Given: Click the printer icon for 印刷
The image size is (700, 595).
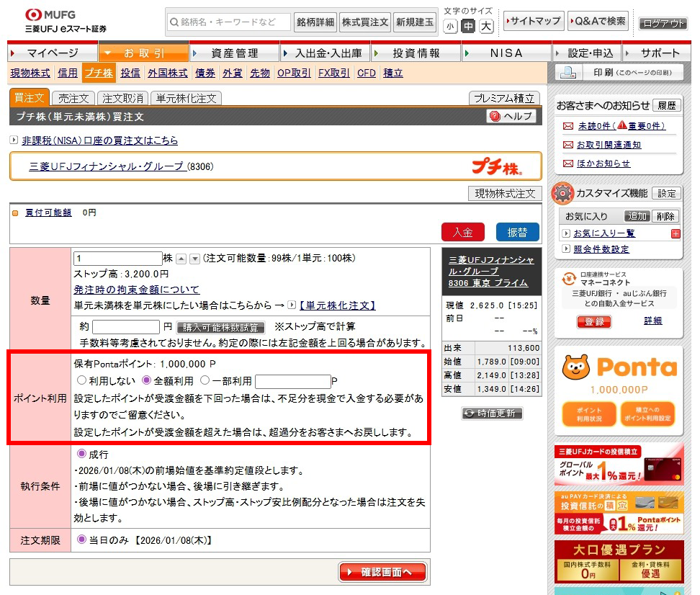Looking at the screenshot, I should [x=568, y=73].
